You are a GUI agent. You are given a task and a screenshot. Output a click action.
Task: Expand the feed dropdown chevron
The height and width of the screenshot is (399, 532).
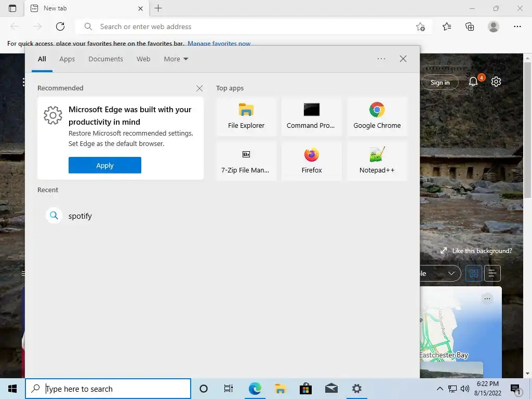(x=451, y=273)
